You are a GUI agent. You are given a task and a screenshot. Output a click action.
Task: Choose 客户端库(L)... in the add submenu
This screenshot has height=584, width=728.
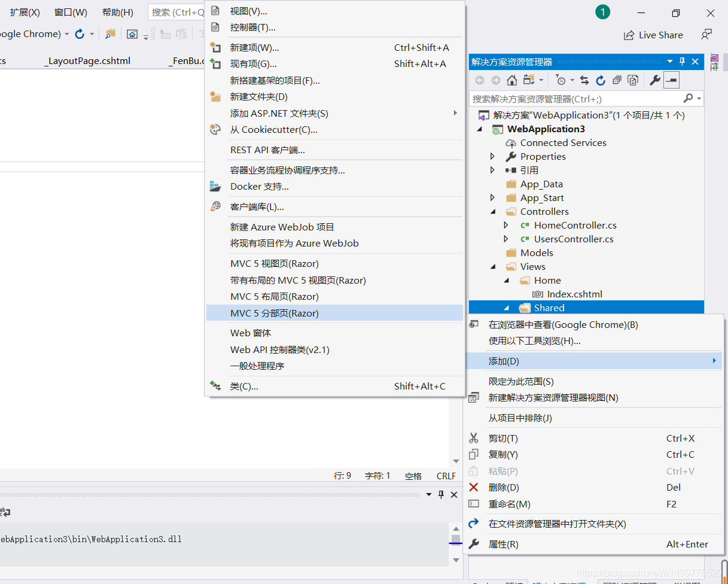pos(334,207)
